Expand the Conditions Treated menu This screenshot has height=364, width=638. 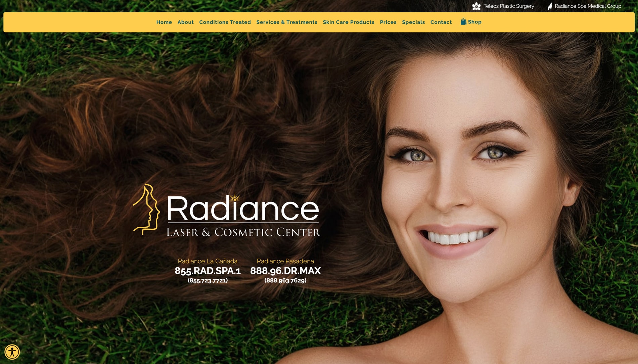225,22
